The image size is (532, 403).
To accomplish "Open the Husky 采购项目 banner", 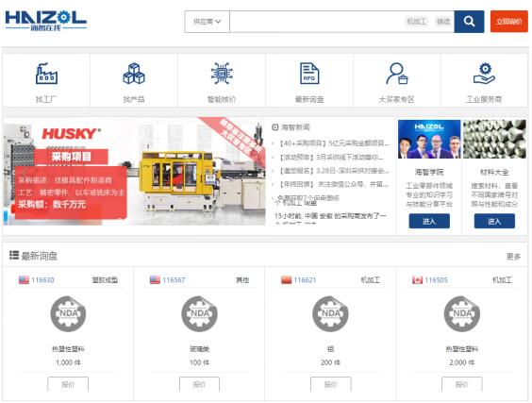I will click(134, 172).
